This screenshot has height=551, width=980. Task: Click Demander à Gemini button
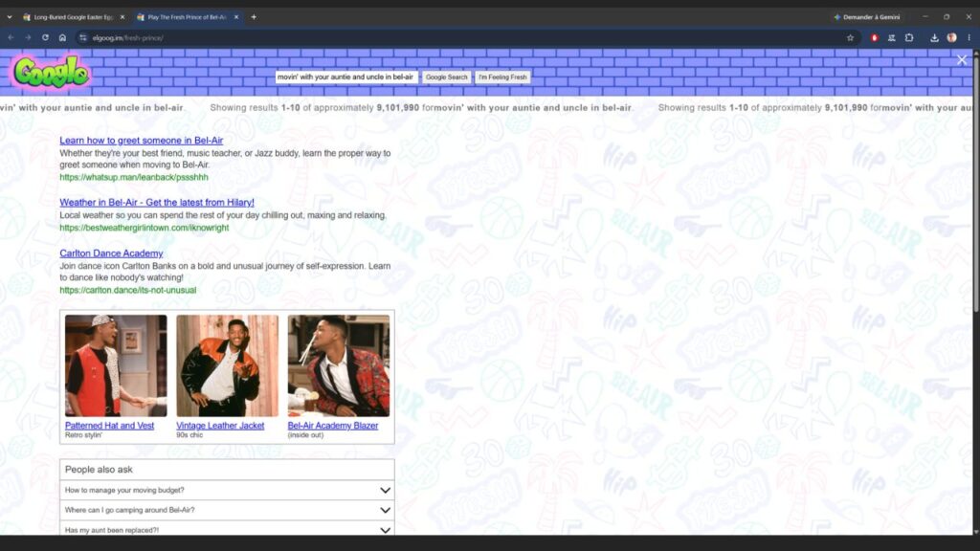tap(867, 17)
